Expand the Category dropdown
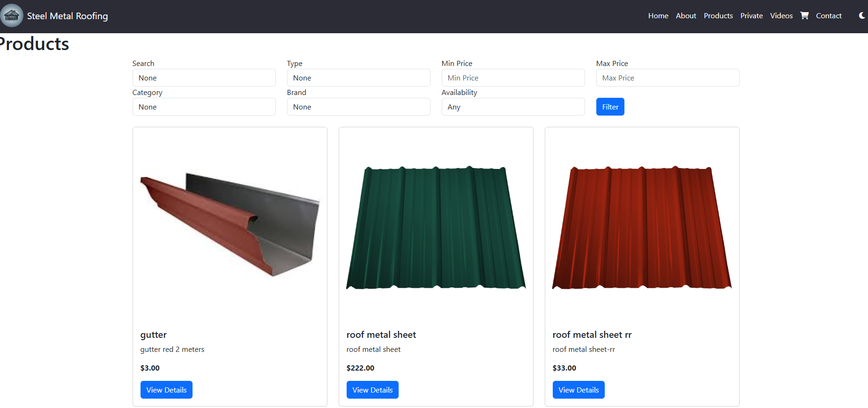The height and width of the screenshot is (408, 868). pyautogui.click(x=204, y=107)
